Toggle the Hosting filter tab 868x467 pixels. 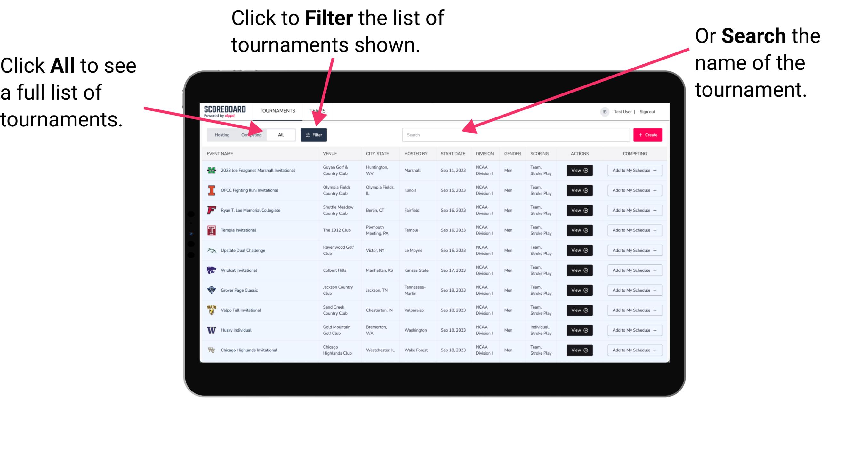(221, 134)
